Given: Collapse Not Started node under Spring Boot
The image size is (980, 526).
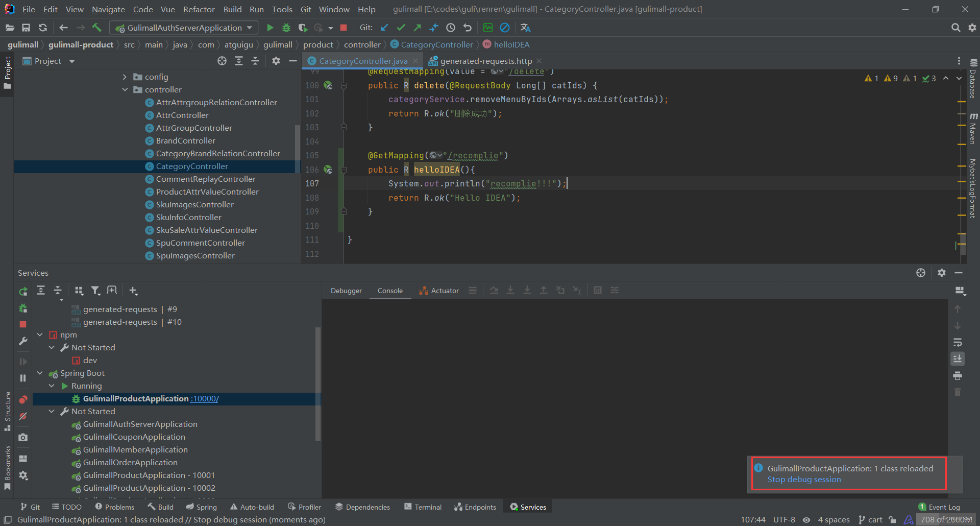Looking at the screenshot, I should pos(52,411).
